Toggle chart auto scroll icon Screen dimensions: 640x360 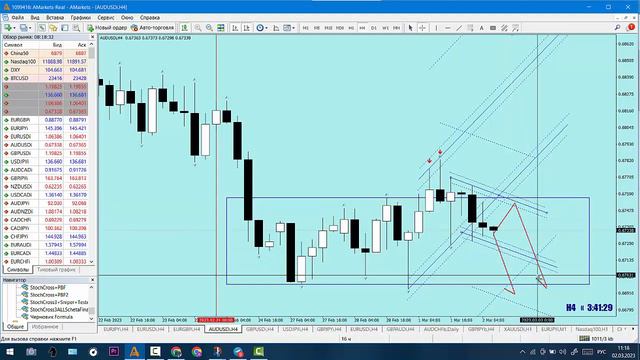click(x=235, y=28)
